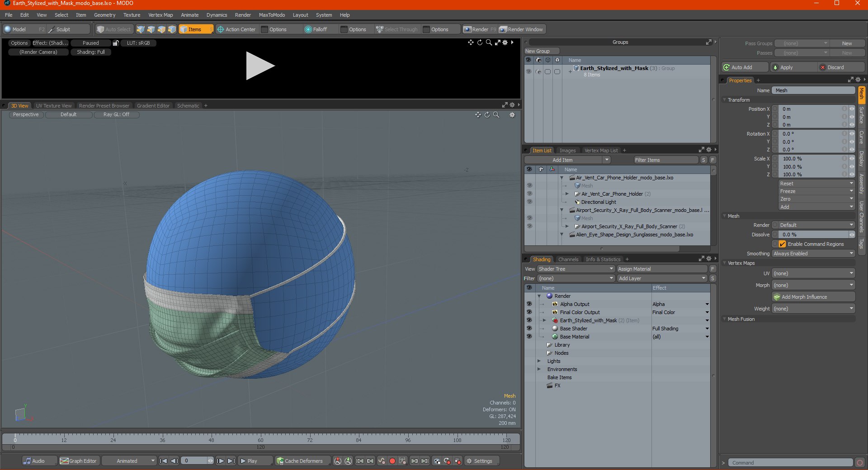Image resolution: width=868 pixels, height=470 pixels.
Task: Toggle visibility of Final Color Output
Action: [529, 312]
